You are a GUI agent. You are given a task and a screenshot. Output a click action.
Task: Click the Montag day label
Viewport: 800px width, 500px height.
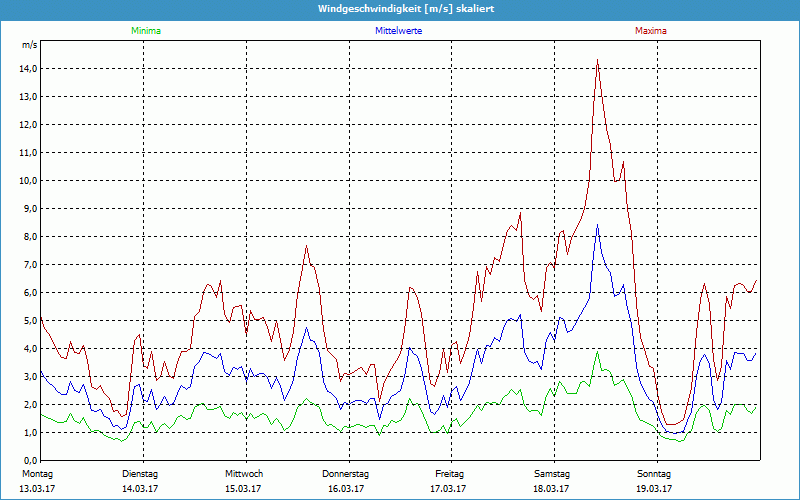point(37,474)
